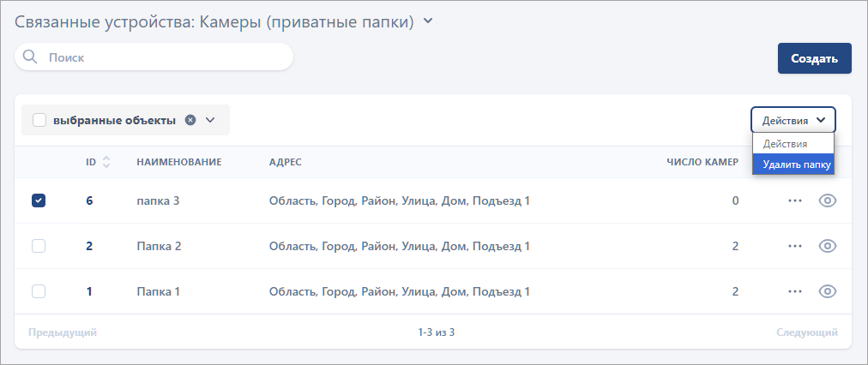
Task: Tick the checkbox for Папка 1
Action: (39, 291)
